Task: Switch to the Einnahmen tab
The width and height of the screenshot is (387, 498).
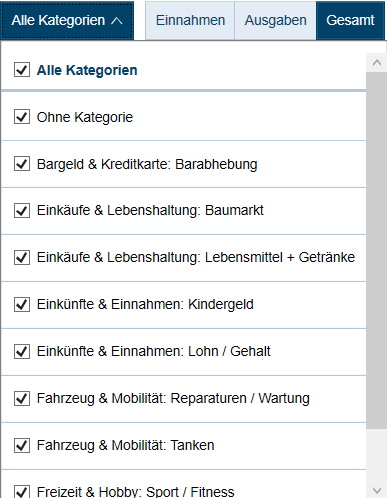Action: tap(190, 20)
